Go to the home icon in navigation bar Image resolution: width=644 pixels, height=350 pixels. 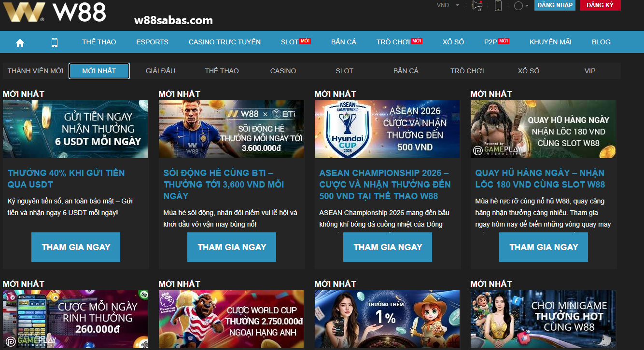(20, 42)
